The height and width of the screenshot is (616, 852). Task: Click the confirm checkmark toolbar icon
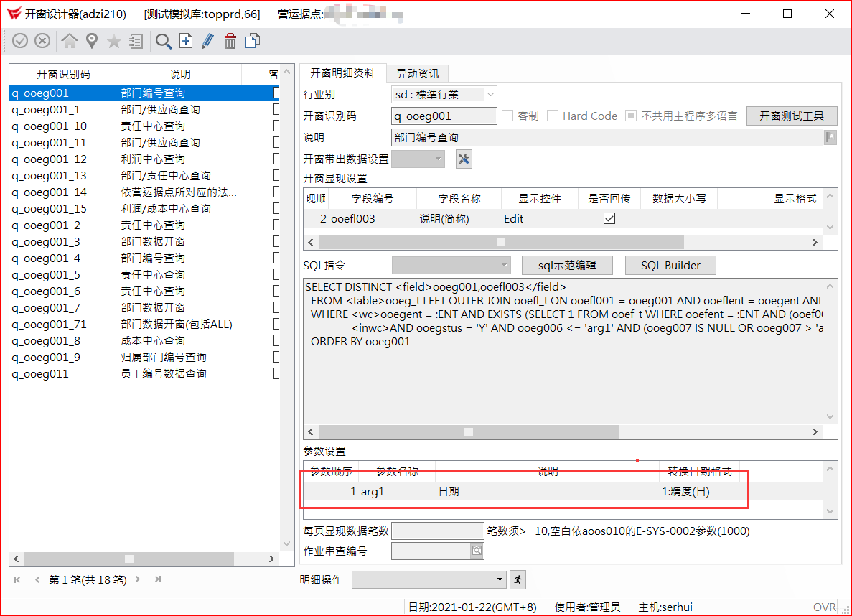20,41
